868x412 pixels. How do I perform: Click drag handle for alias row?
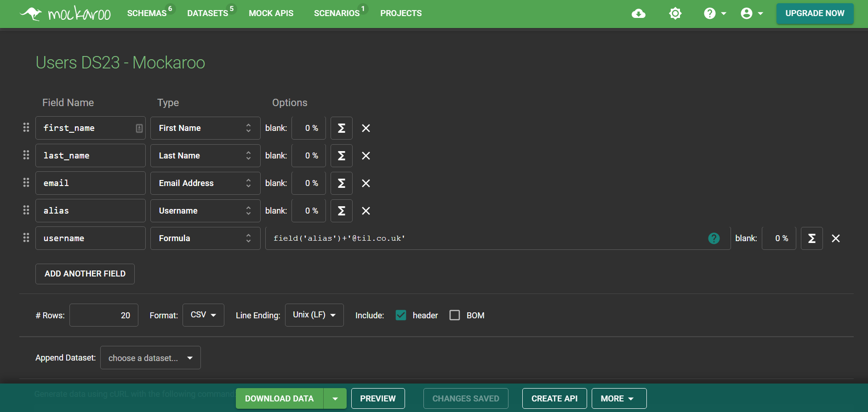[26, 210]
